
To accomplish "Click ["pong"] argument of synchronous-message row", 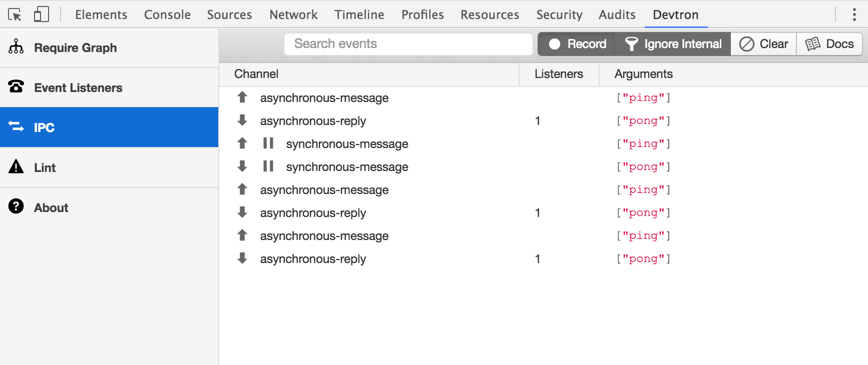I will pyautogui.click(x=643, y=166).
